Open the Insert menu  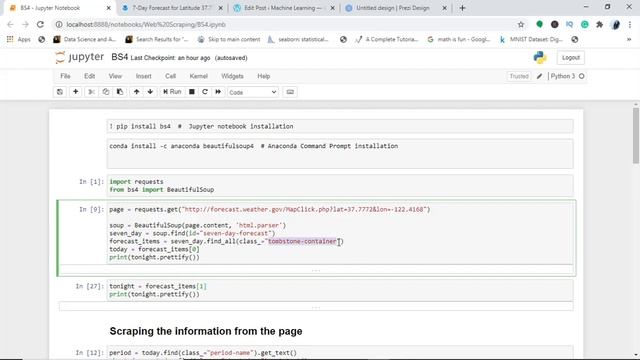pyautogui.click(x=143, y=76)
